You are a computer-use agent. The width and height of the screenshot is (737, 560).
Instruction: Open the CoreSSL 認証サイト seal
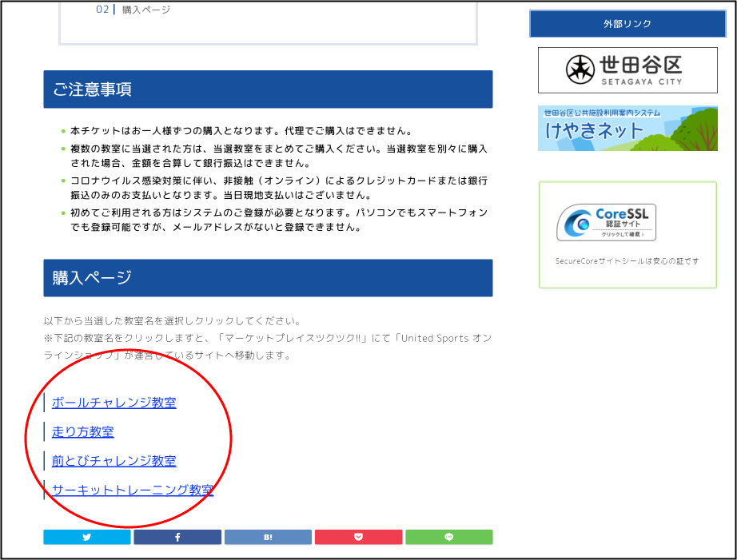[607, 222]
